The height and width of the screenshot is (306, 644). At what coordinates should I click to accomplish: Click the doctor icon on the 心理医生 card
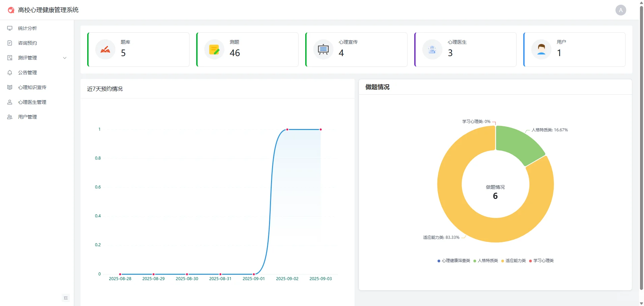[x=432, y=49]
